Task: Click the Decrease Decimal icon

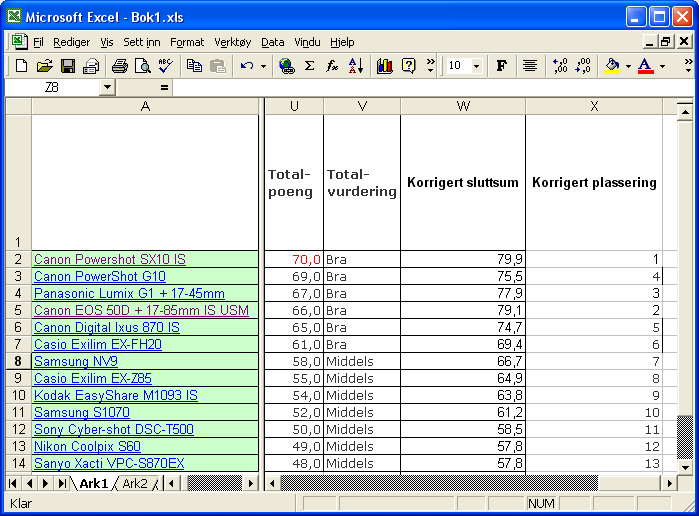Action: coord(583,66)
